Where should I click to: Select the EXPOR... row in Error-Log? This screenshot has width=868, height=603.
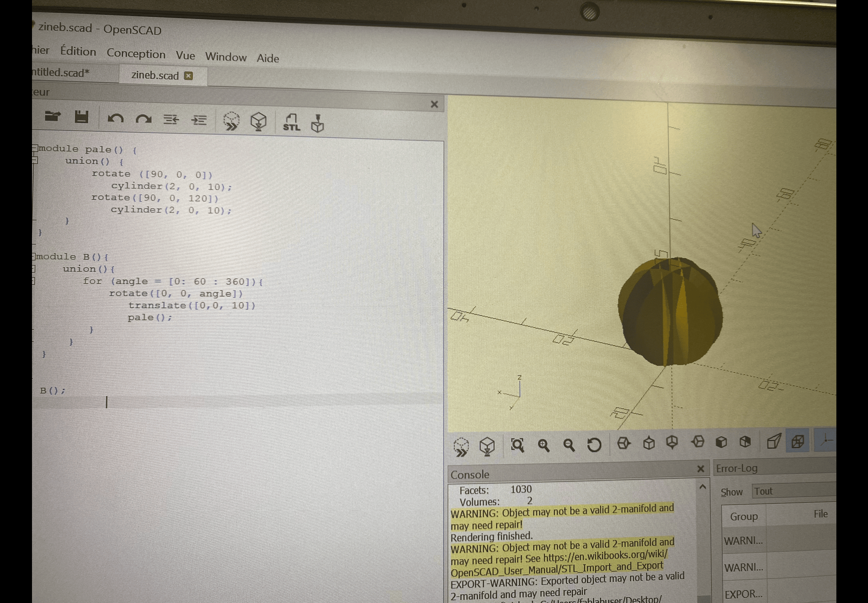pyautogui.click(x=779, y=592)
